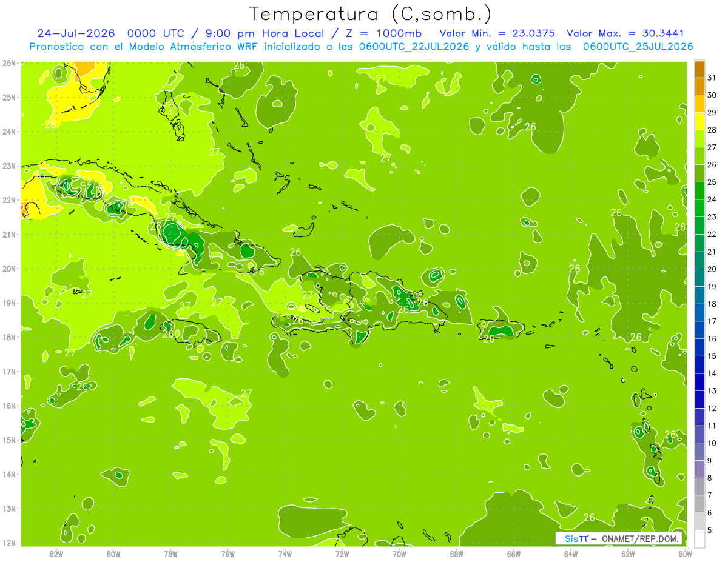
Task: Click the legend value 30
Action: (712, 95)
